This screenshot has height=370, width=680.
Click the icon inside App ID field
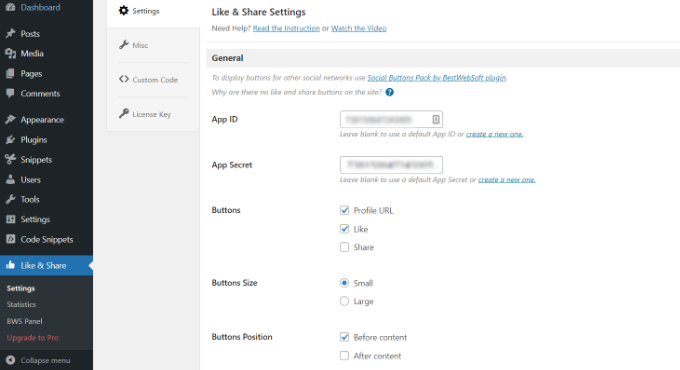(436, 119)
